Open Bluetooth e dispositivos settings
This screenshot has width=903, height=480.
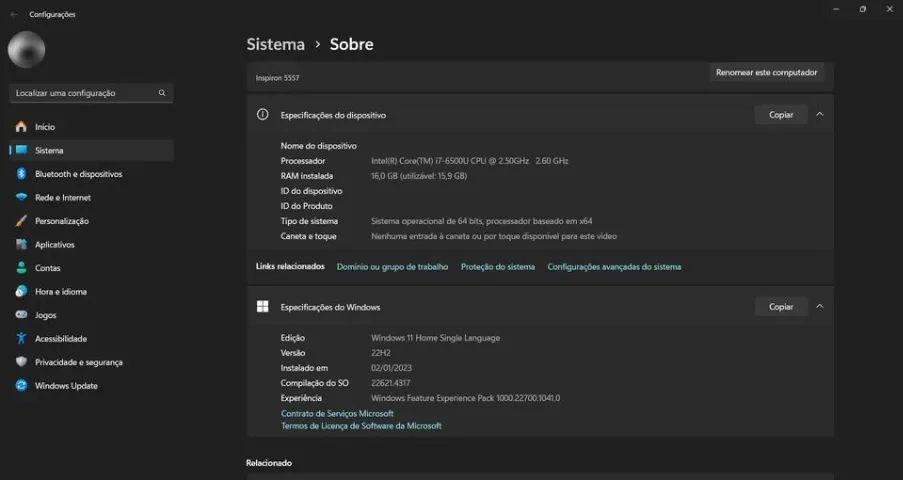point(92,174)
